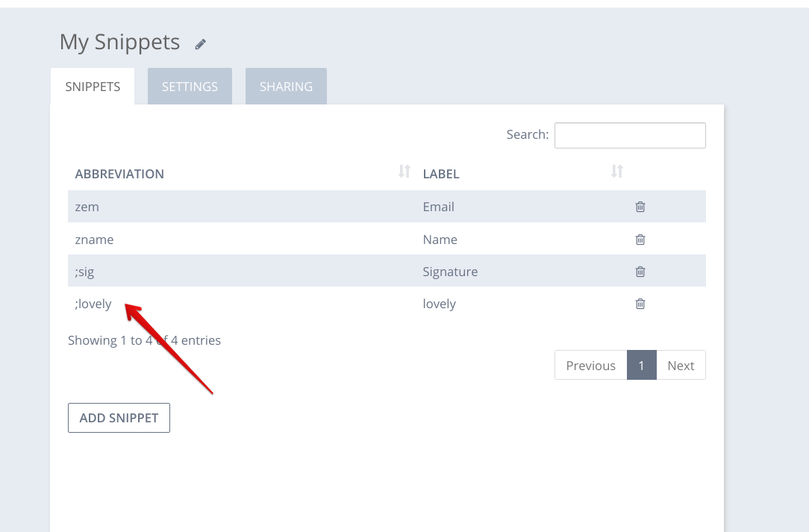Open the zem abbreviation row
This screenshot has height=532, width=809.
click(87, 207)
